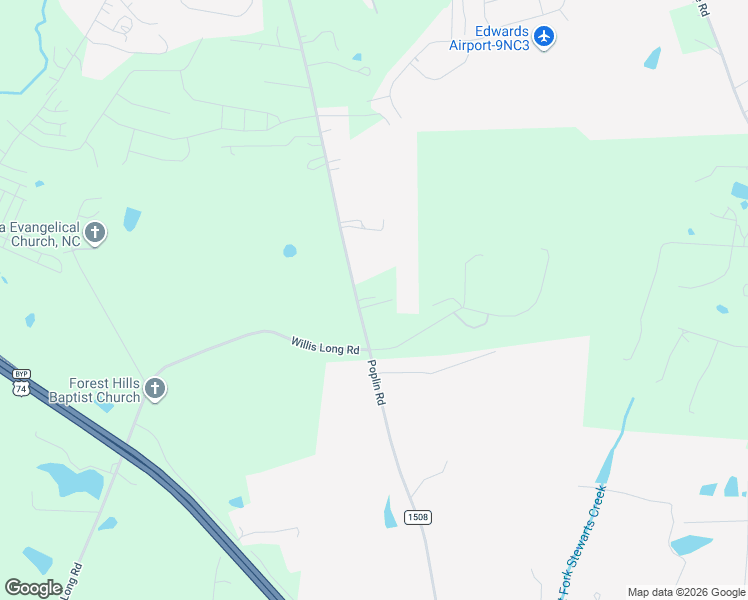
Task: Select the Forest Hills Baptist Church cross icon
Action: 155,389
